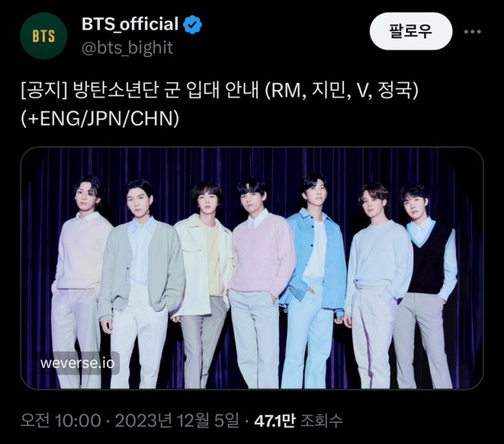
Task: Click the (+ENG/JPN/CHN) text line
Action: click(100, 119)
